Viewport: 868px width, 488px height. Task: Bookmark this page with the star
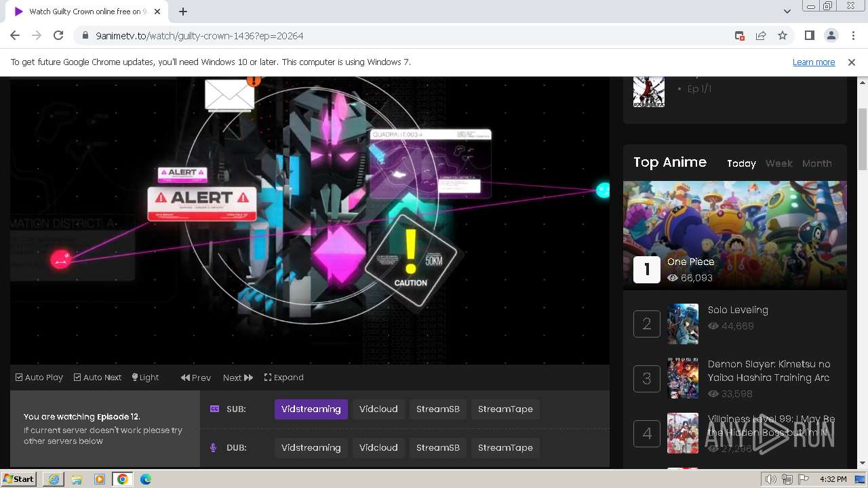click(x=783, y=35)
